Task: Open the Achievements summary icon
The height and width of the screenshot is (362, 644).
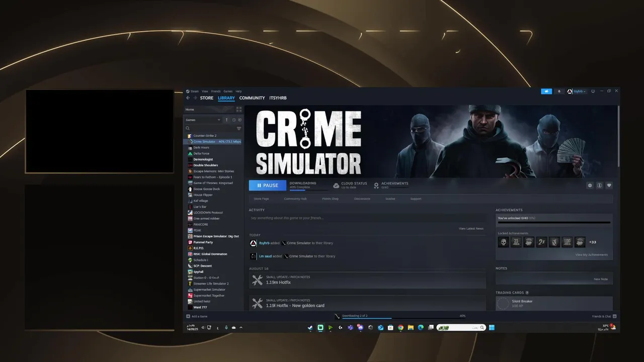Action: pyautogui.click(x=376, y=186)
